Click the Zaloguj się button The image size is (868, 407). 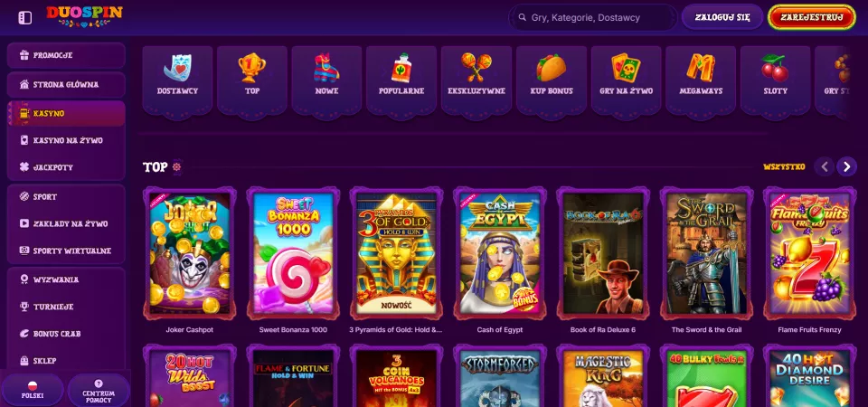(722, 17)
